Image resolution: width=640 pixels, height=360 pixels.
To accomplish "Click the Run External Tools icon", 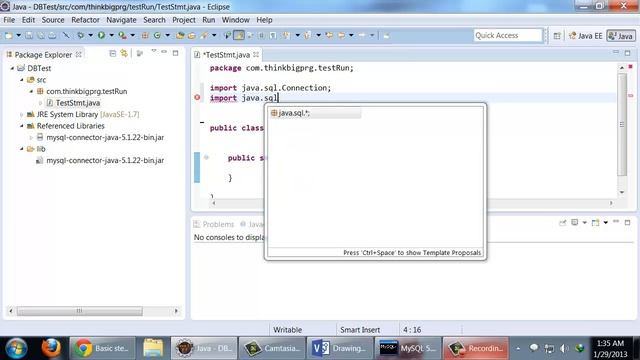I will pyautogui.click(x=122, y=36).
